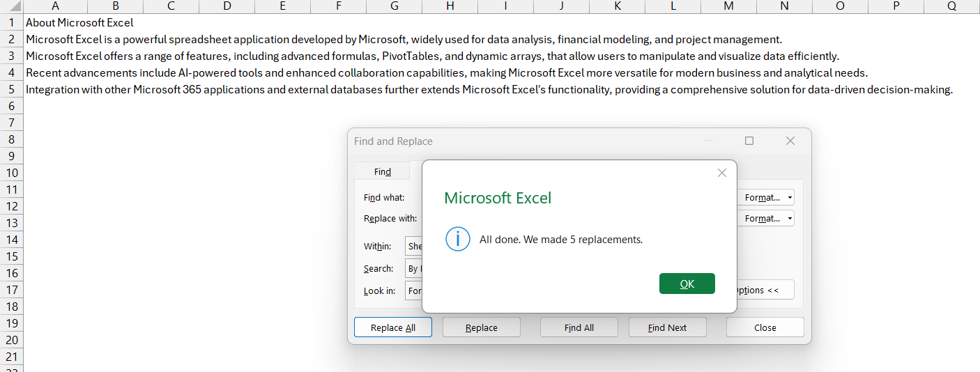Viewport: 980px width, 372px height.
Task: Select column Q header
Action: coord(952,6)
